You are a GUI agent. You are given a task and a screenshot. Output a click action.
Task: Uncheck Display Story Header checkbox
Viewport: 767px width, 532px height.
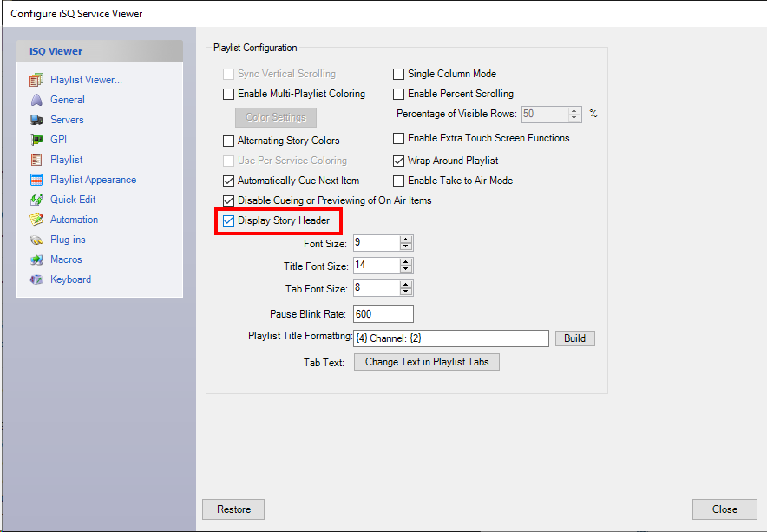pos(229,220)
